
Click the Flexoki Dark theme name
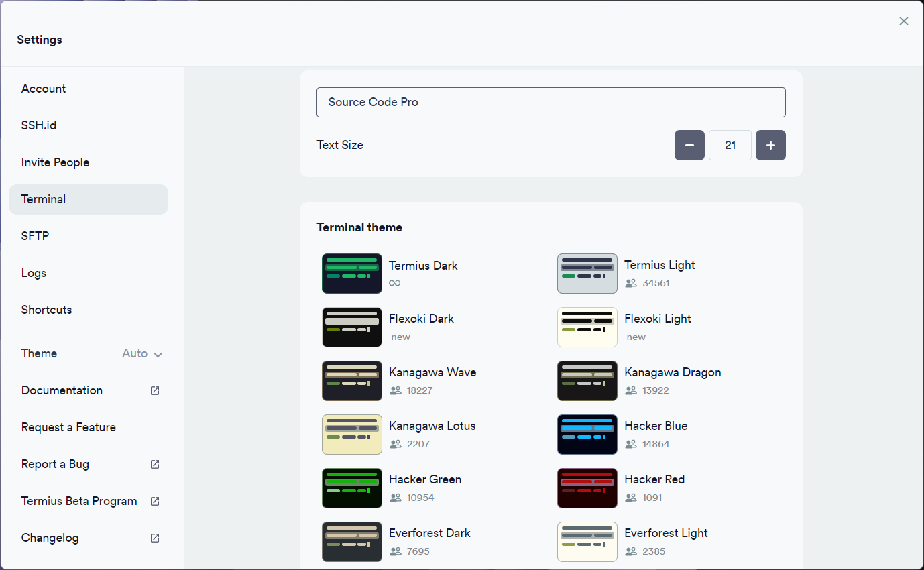421,319
